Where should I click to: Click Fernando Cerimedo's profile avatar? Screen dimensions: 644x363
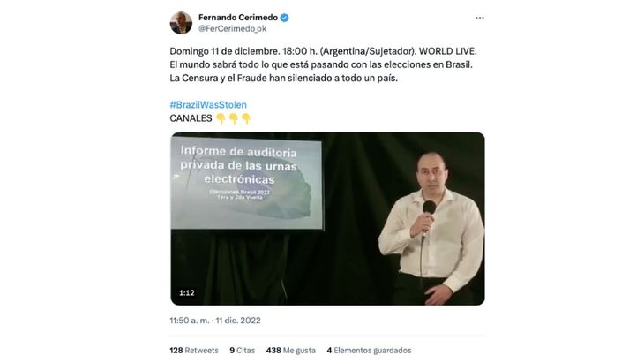click(x=181, y=23)
